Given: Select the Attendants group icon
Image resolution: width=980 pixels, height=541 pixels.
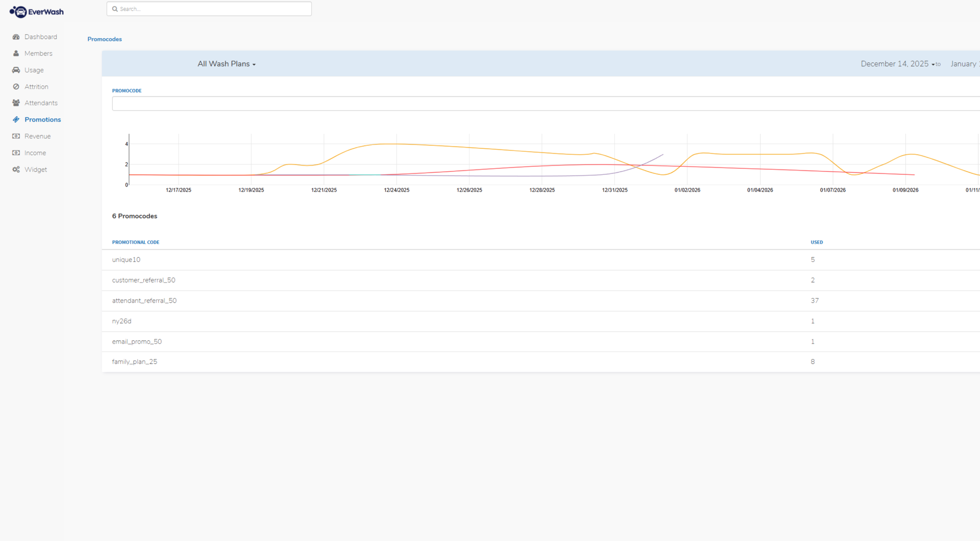Looking at the screenshot, I should pyautogui.click(x=16, y=103).
